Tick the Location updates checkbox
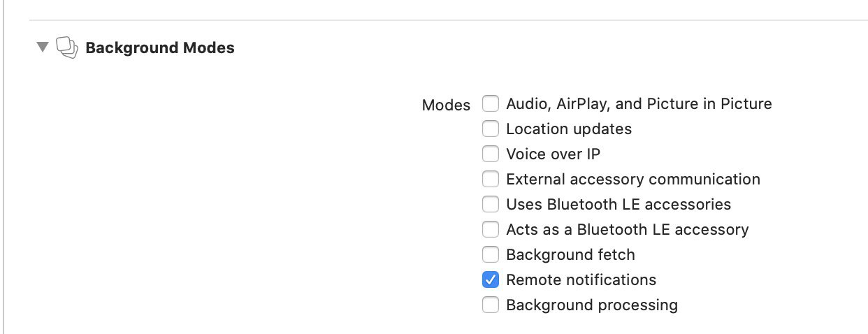The height and width of the screenshot is (334, 868). tap(491, 129)
